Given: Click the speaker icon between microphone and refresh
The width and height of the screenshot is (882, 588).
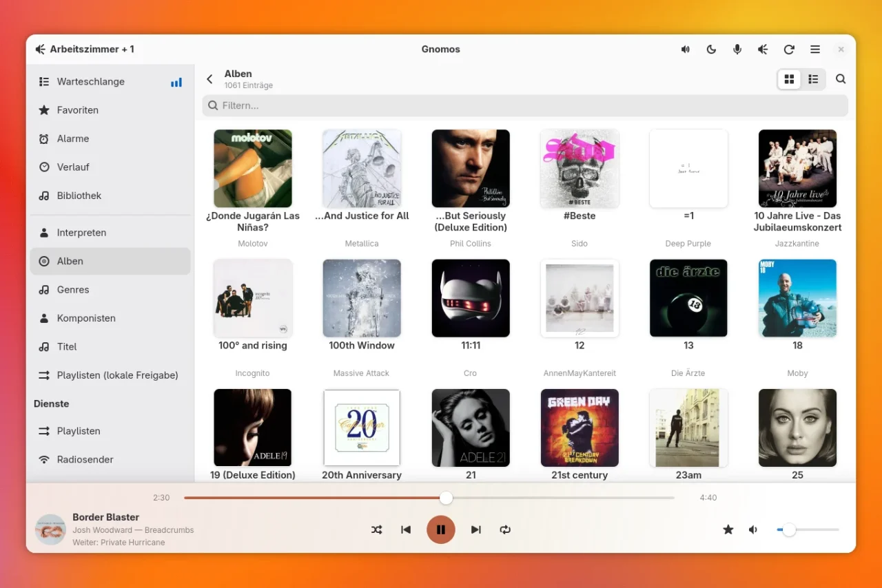Looking at the screenshot, I should (x=763, y=50).
